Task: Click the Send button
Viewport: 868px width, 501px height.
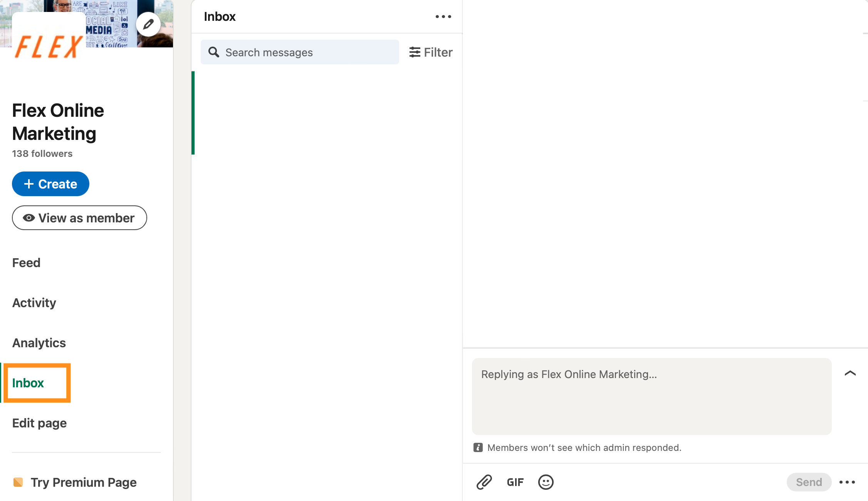Action: (809, 482)
